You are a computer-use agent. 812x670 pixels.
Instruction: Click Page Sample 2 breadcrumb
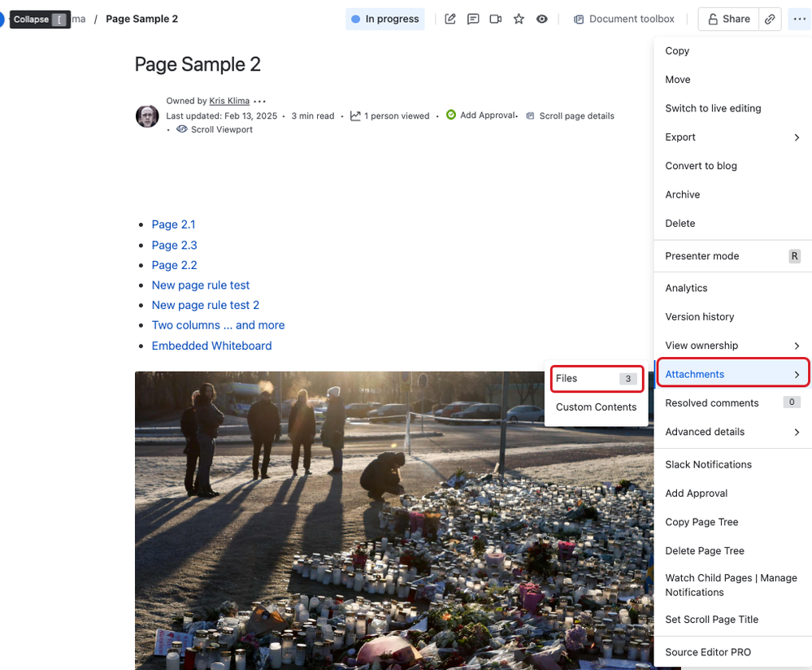[142, 20]
